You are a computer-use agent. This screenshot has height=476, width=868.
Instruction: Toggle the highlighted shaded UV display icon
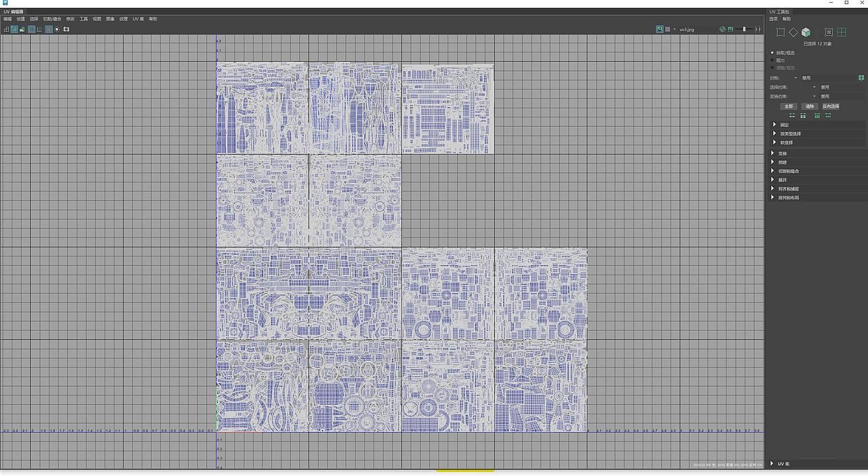(14, 29)
